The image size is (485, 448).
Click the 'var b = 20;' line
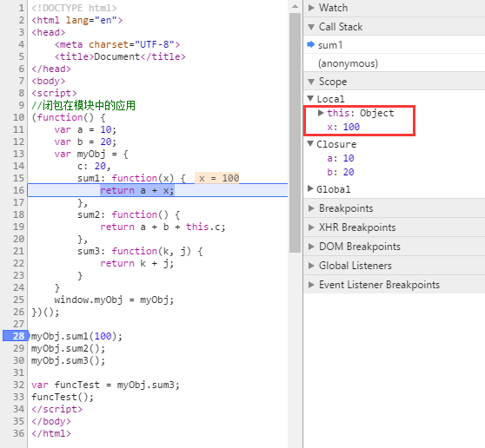tap(85, 142)
